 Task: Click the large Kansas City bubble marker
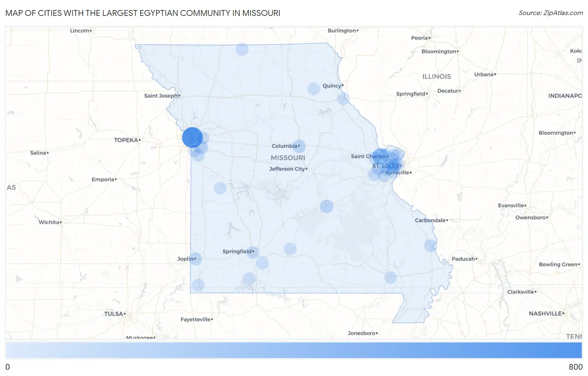(x=192, y=137)
